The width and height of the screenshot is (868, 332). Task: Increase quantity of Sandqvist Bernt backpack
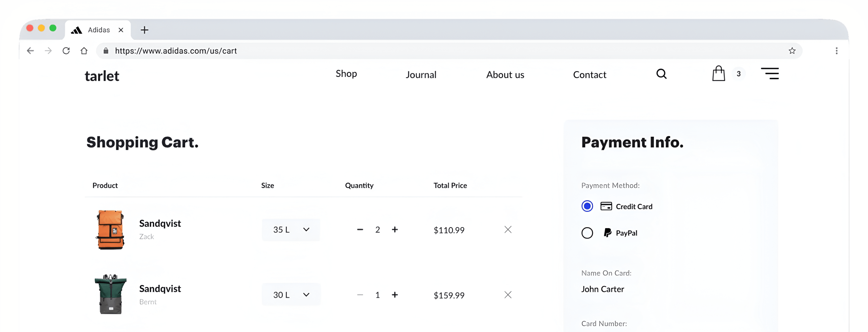(395, 295)
